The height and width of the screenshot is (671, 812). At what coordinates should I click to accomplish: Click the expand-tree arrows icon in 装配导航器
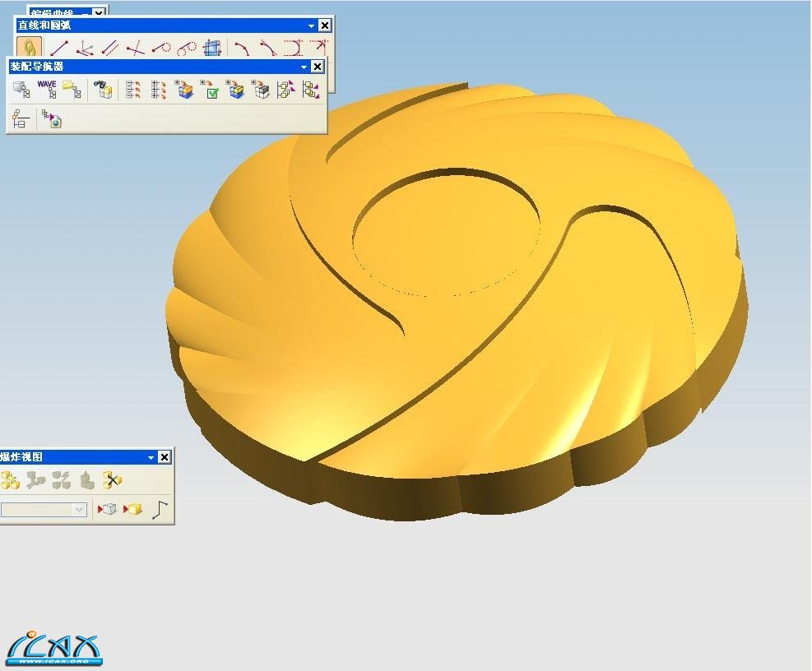(159, 89)
